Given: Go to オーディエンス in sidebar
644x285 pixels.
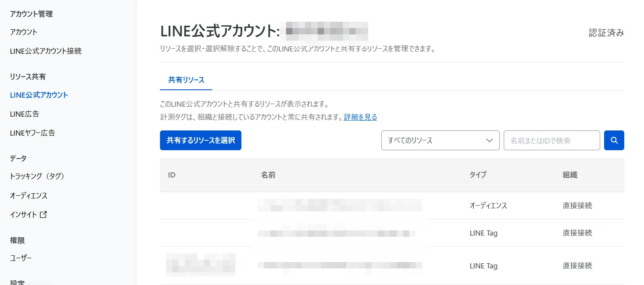Looking at the screenshot, I should point(28,196).
